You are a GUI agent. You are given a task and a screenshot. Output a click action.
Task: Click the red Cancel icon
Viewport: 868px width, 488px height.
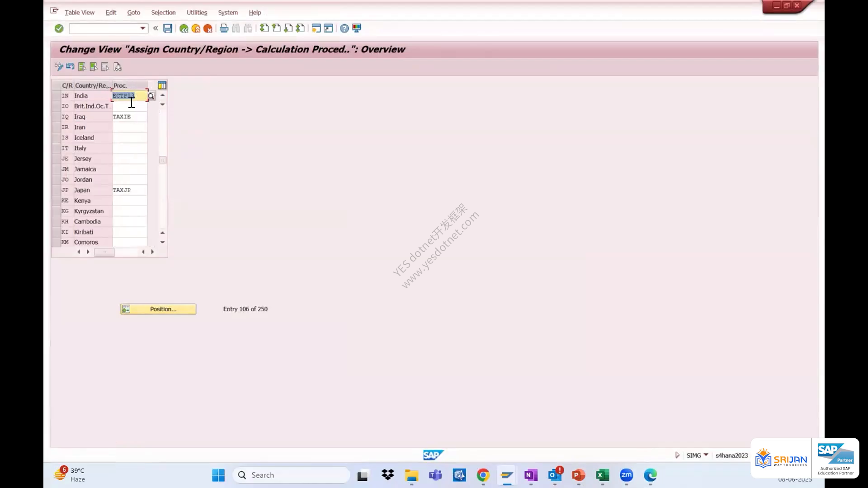(x=208, y=28)
